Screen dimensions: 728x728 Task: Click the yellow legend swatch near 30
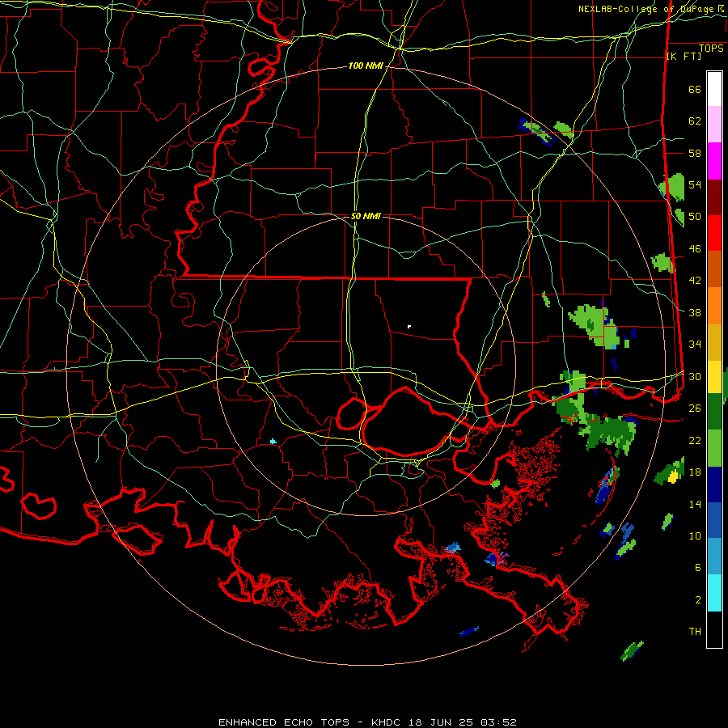point(714,377)
